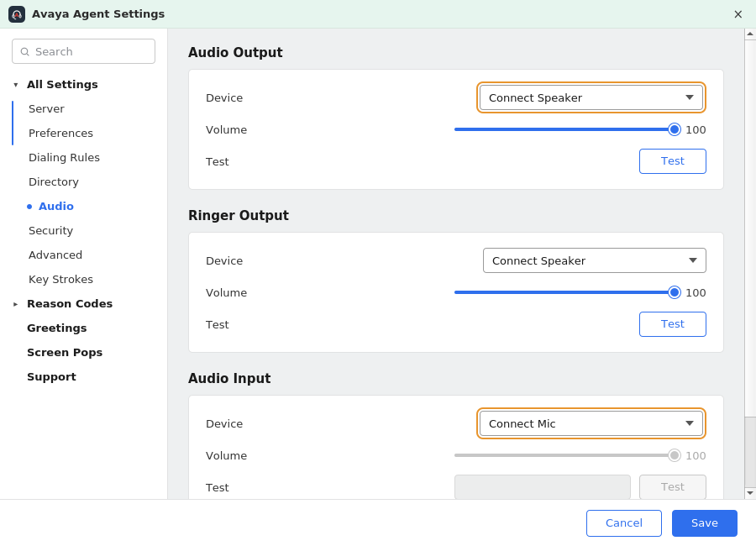Click the search magnifier icon
Image resolution: width=756 pixels, height=546 pixels.
point(25,51)
